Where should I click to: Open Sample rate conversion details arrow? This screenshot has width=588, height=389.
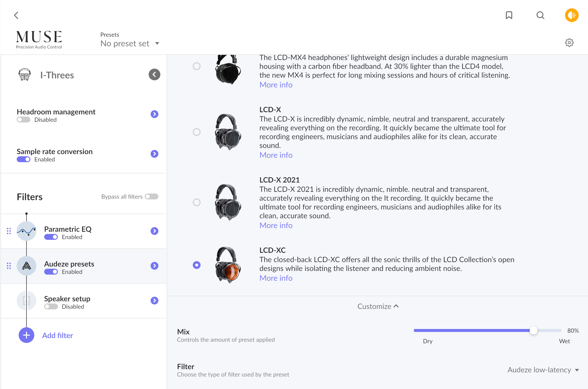click(154, 154)
